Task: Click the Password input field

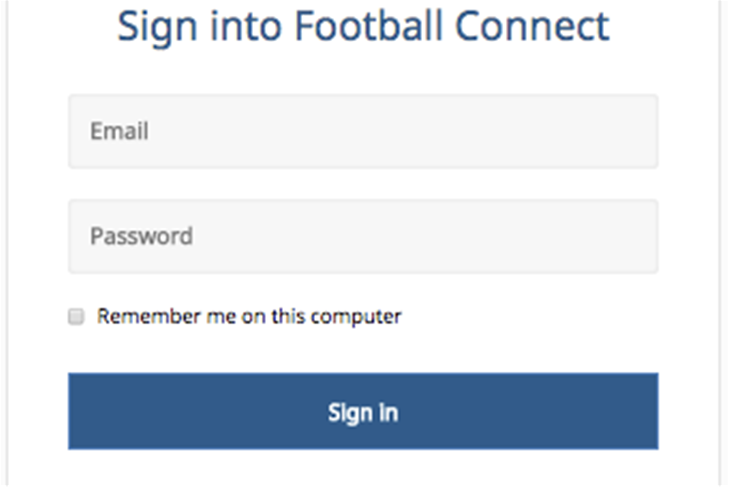Action: pyautogui.click(x=362, y=237)
